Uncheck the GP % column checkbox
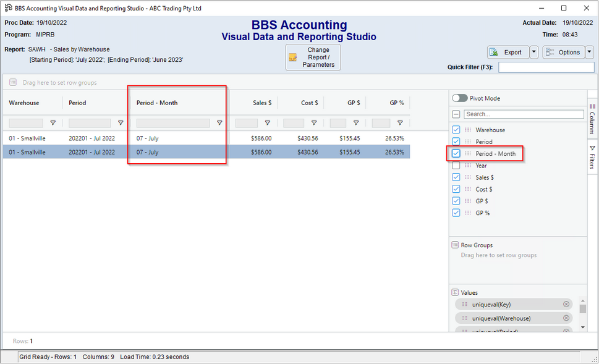 point(456,213)
